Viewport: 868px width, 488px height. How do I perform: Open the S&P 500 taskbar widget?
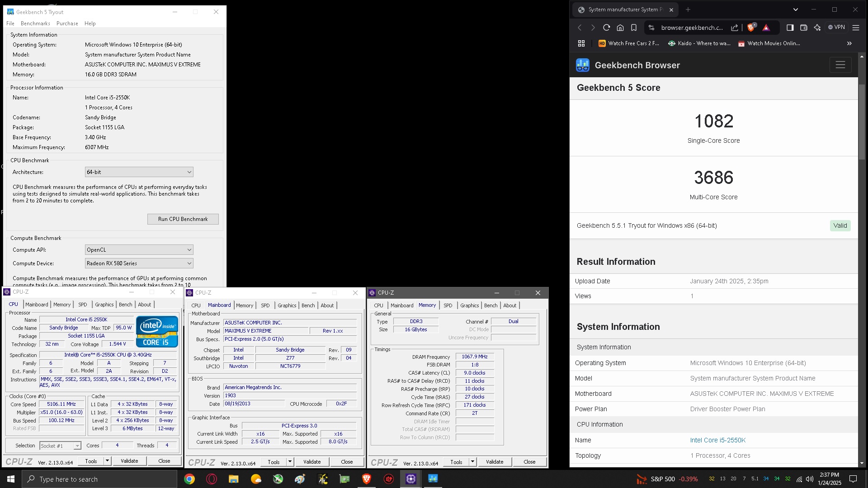tap(667, 479)
